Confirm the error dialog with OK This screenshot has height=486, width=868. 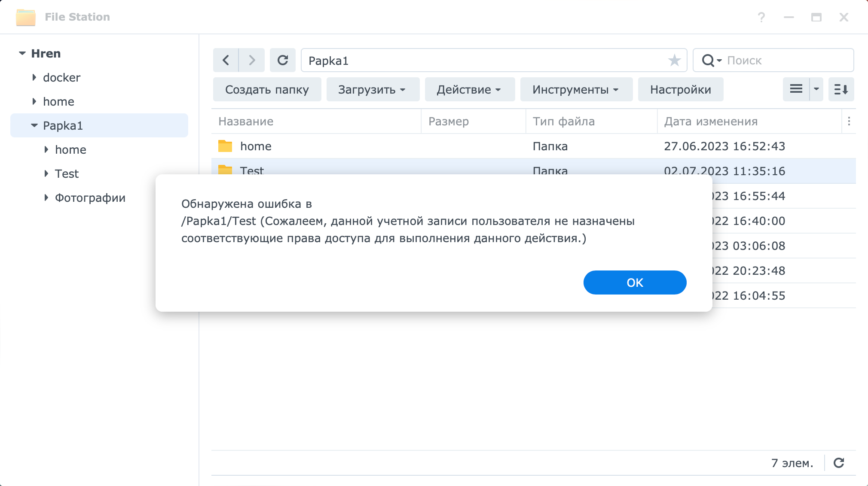point(635,282)
